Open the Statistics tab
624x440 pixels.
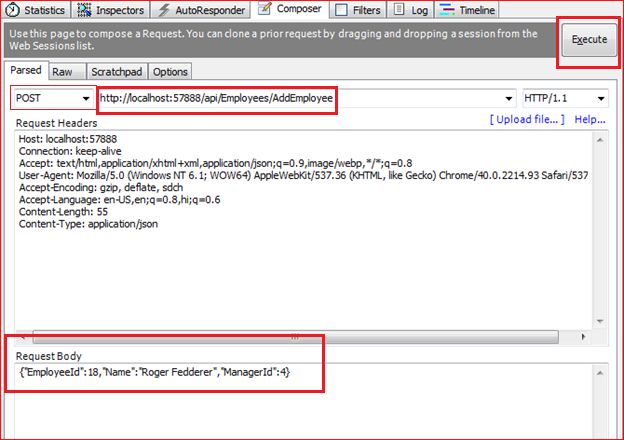point(35,10)
